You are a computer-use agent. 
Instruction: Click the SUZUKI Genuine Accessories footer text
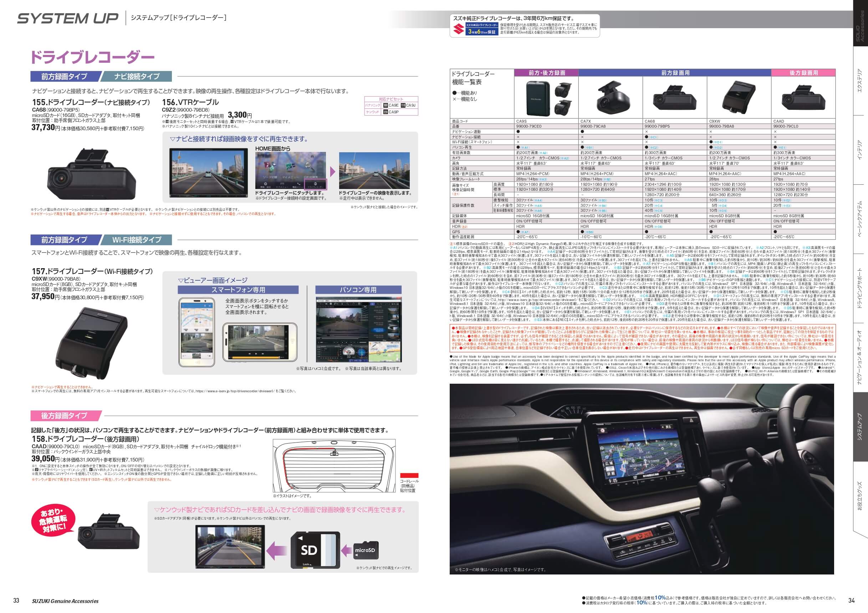point(65,601)
